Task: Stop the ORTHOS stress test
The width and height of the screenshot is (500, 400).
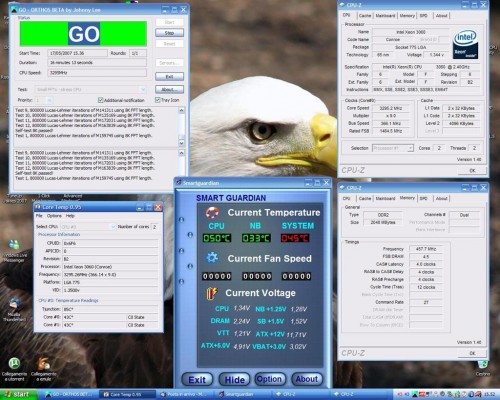Action: (169, 33)
